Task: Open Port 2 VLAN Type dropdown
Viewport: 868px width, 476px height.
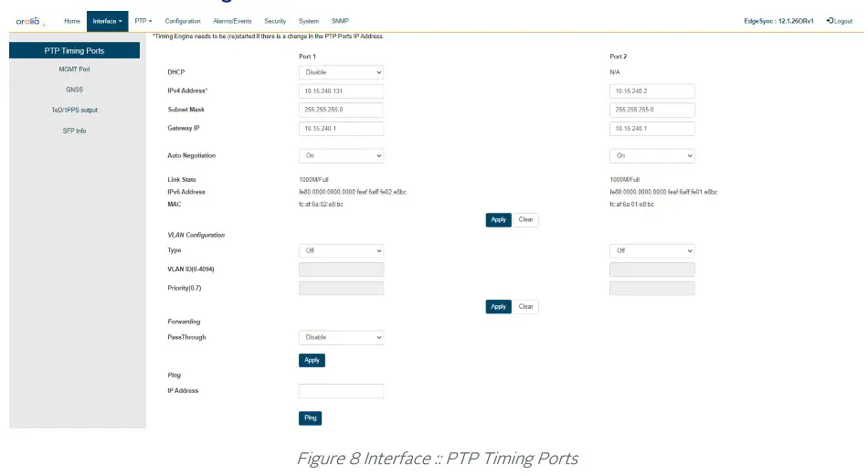Action: click(652, 250)
